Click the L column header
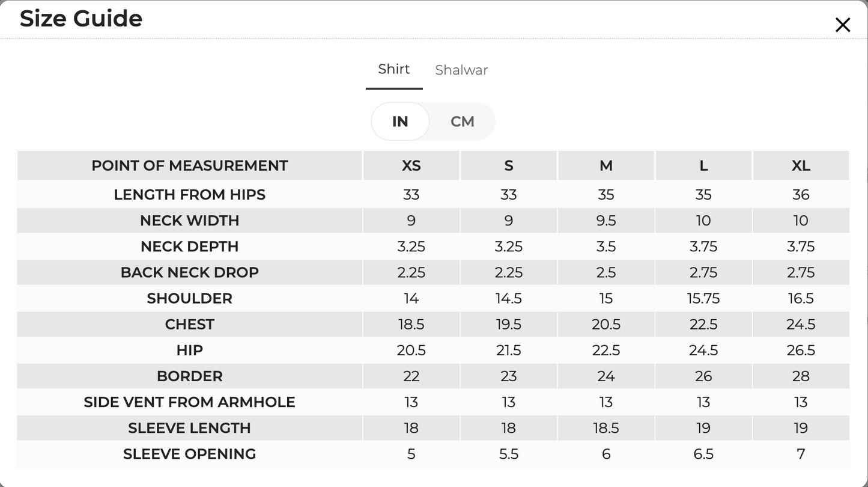Viewport: 868px width, 487px height. (x=703, y=165)
